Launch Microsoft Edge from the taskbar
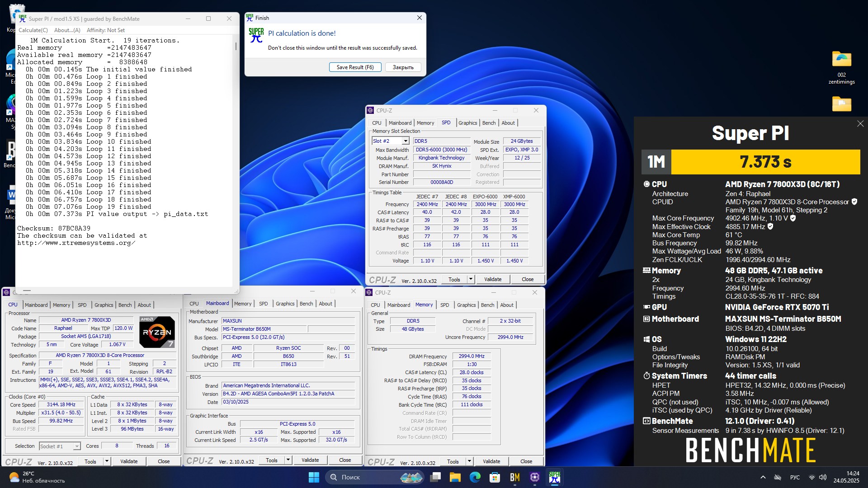 pos(475,477)
